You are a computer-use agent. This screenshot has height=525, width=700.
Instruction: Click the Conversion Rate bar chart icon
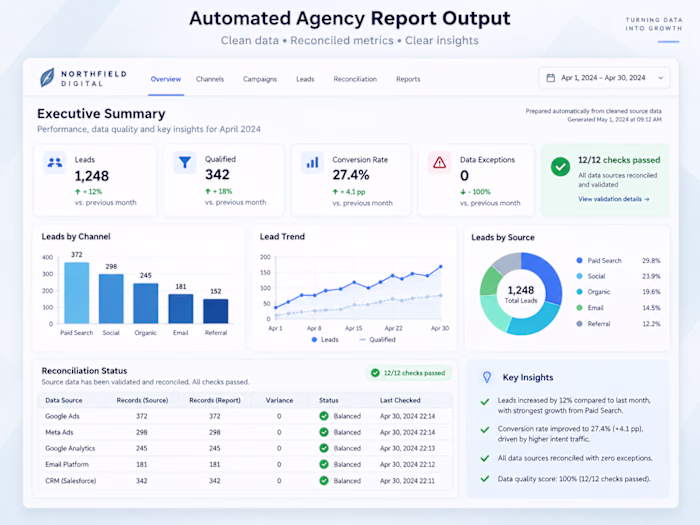click(x=312, y=162)
